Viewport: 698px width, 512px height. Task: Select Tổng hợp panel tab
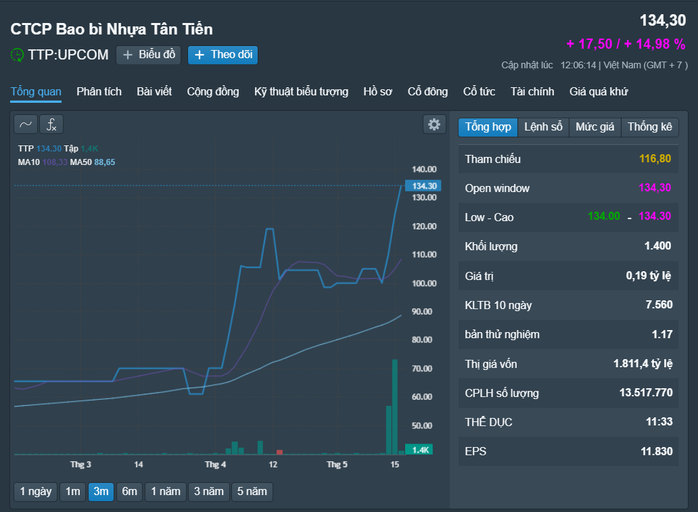click(488, 127)
